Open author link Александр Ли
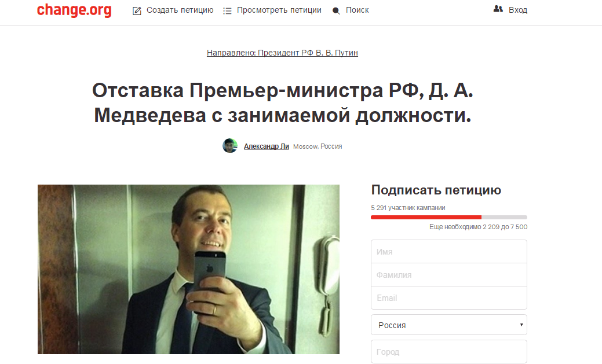602x364 pixels. click(267, 146)
